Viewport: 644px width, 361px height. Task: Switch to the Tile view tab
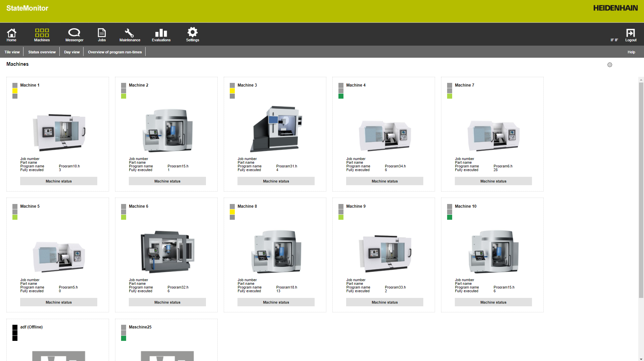point(12,52)
